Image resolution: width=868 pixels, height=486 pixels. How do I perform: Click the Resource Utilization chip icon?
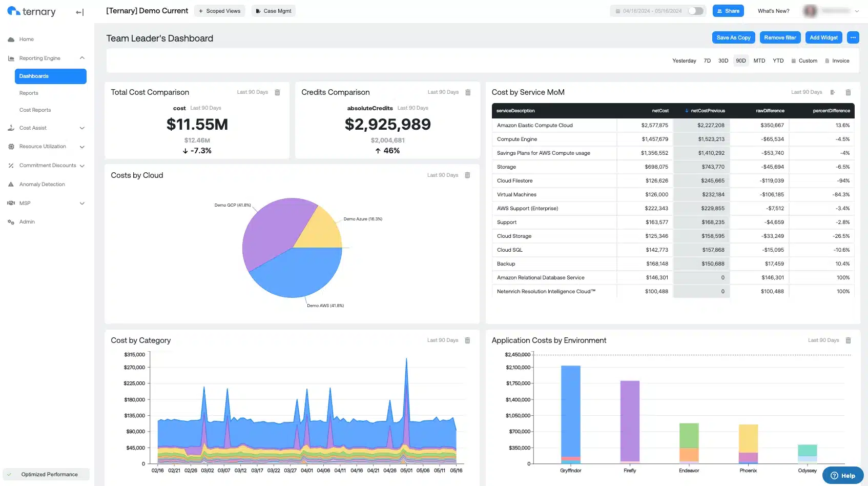click(x=11, y=147)
